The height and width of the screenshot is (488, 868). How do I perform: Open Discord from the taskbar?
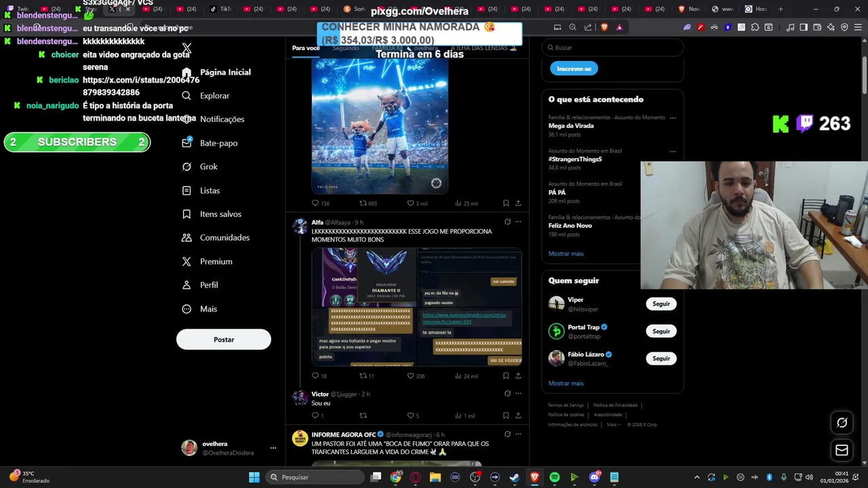tap(595, 477)
